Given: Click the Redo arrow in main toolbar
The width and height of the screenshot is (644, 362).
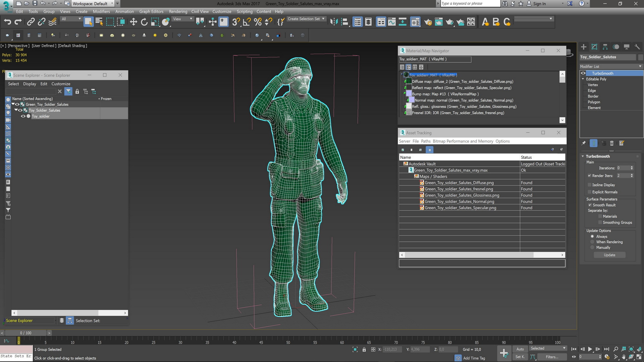Looking at the screenshot, I should click(x=18, y=22).
